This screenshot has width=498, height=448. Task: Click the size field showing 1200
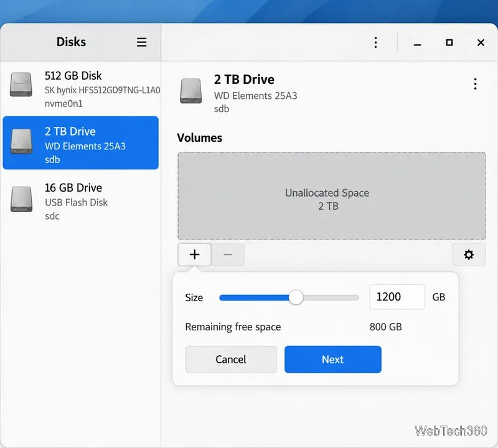(x=397, y=297)
